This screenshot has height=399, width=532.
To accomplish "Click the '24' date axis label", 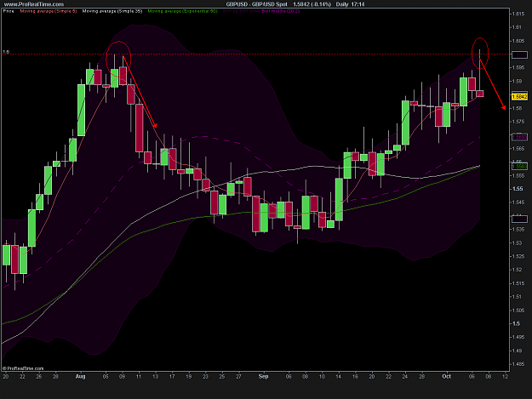I will [405, 376].
